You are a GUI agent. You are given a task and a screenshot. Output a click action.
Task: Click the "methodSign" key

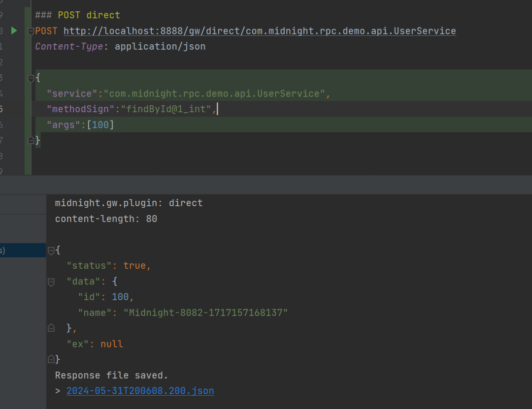(80, 109)
